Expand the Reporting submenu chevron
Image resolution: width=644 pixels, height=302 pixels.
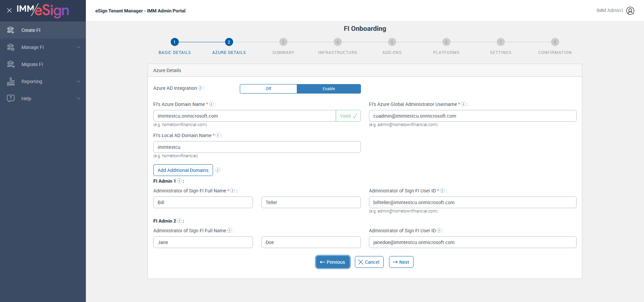pyautogui.click(x=78, y=81)
